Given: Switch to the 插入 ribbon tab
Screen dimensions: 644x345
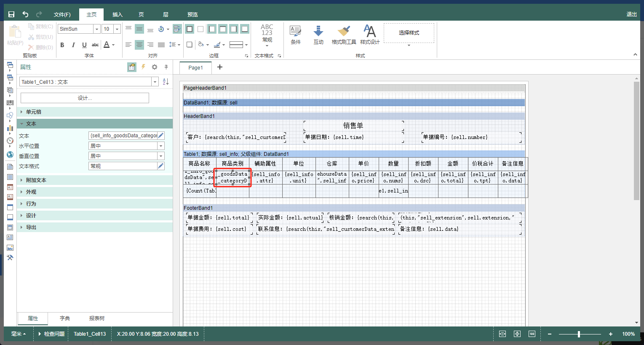Looking at the screenshot, I should [117, 14].
